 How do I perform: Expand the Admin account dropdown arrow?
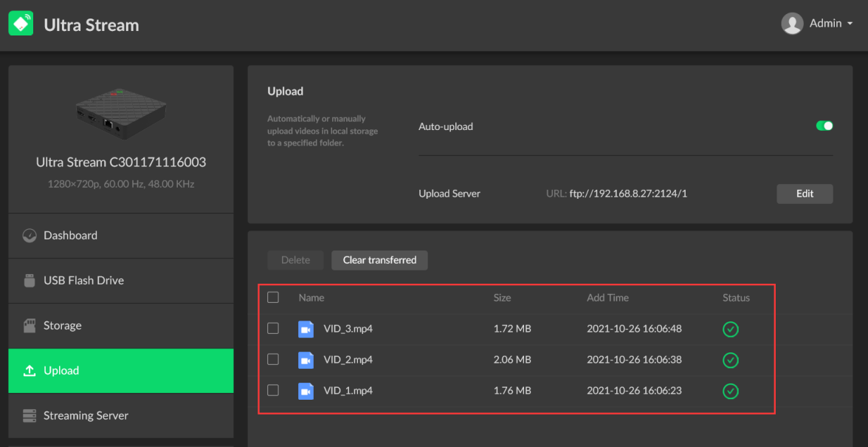[849, 24]
